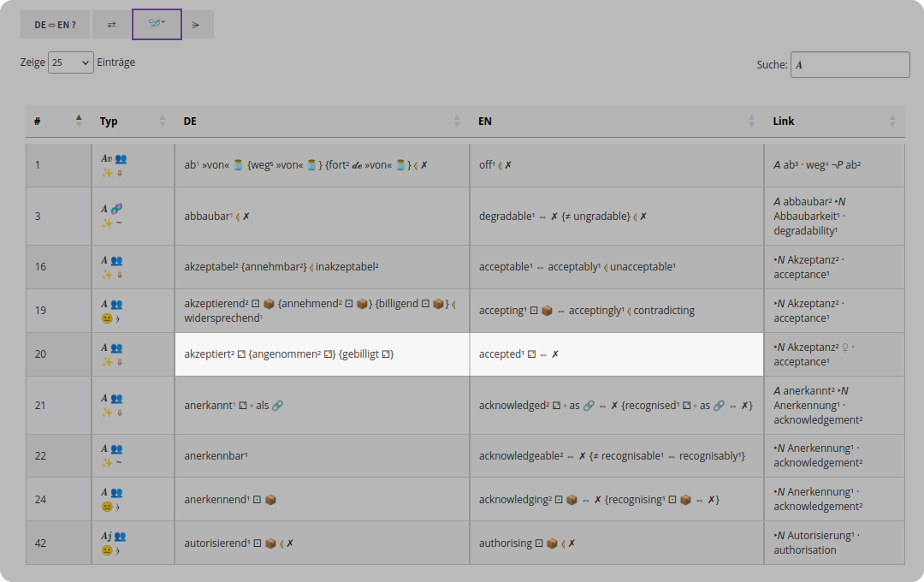Click the arrow button after the needle icon
Screen dimensions: 924x582
point(196,25)
